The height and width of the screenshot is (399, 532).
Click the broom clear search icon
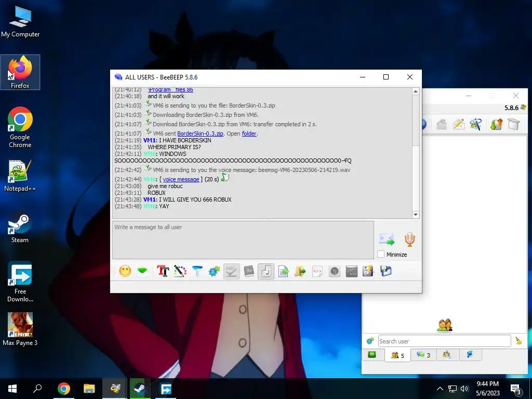519,341
